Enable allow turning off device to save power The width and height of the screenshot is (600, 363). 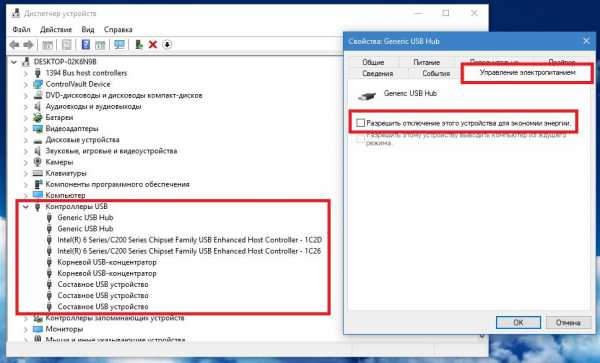[x=360, y=123]
